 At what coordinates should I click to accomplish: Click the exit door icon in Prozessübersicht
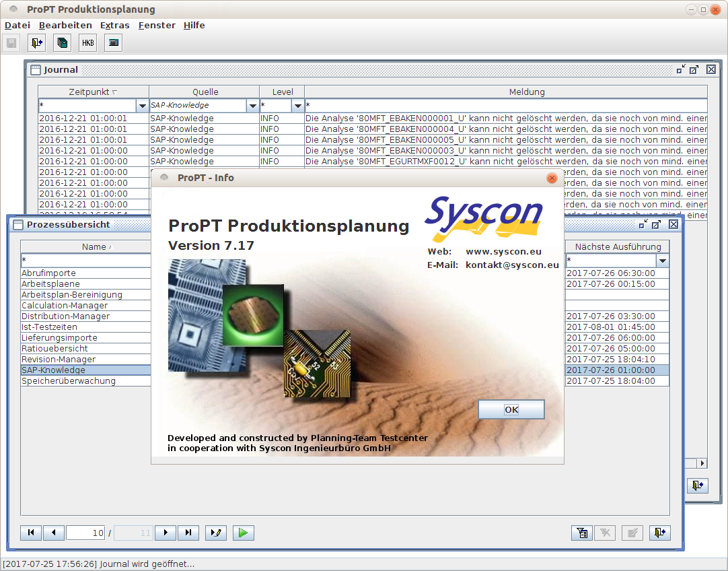coord(660,533)
